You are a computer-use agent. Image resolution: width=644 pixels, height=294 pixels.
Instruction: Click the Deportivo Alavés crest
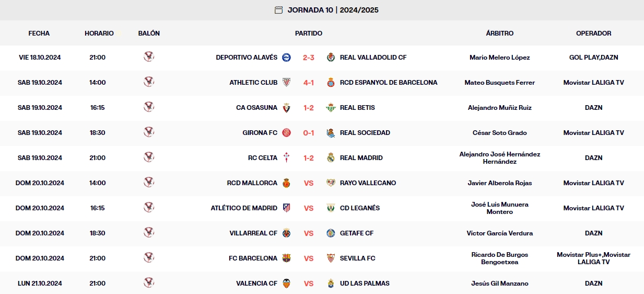coord(286,58)
